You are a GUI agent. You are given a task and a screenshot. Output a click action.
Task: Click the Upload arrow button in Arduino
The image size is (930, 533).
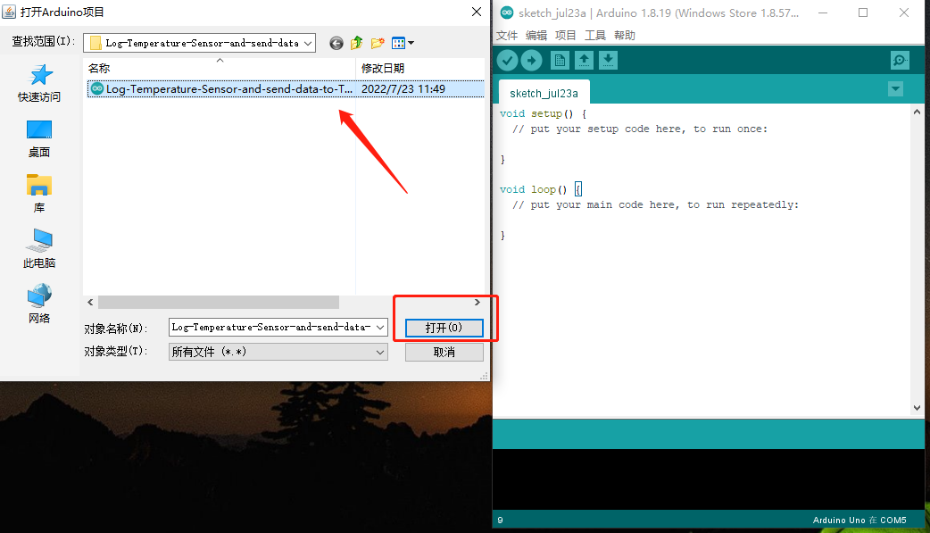coord(531,60)
